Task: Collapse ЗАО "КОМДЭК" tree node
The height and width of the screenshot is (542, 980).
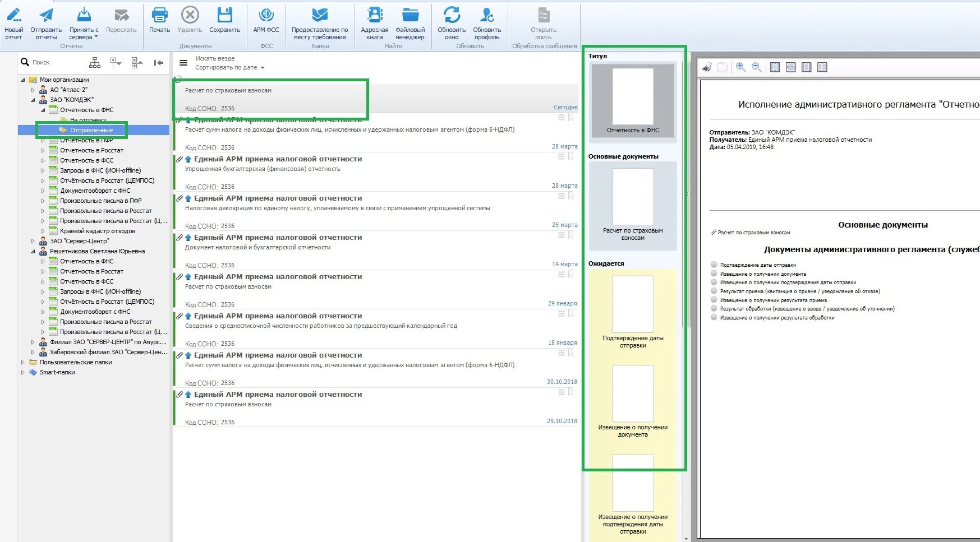Action: 33,100
